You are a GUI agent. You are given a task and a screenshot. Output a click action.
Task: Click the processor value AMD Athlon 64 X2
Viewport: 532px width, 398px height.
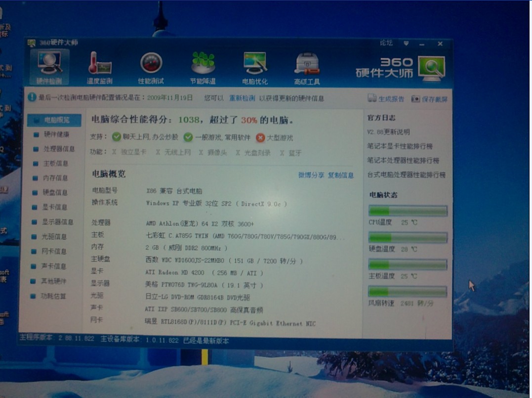[200, 224]
